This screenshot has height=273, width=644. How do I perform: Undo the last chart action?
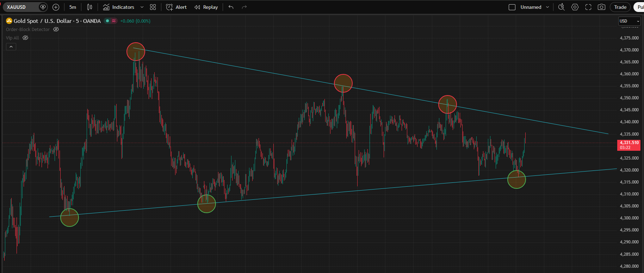tap(231, 7)
